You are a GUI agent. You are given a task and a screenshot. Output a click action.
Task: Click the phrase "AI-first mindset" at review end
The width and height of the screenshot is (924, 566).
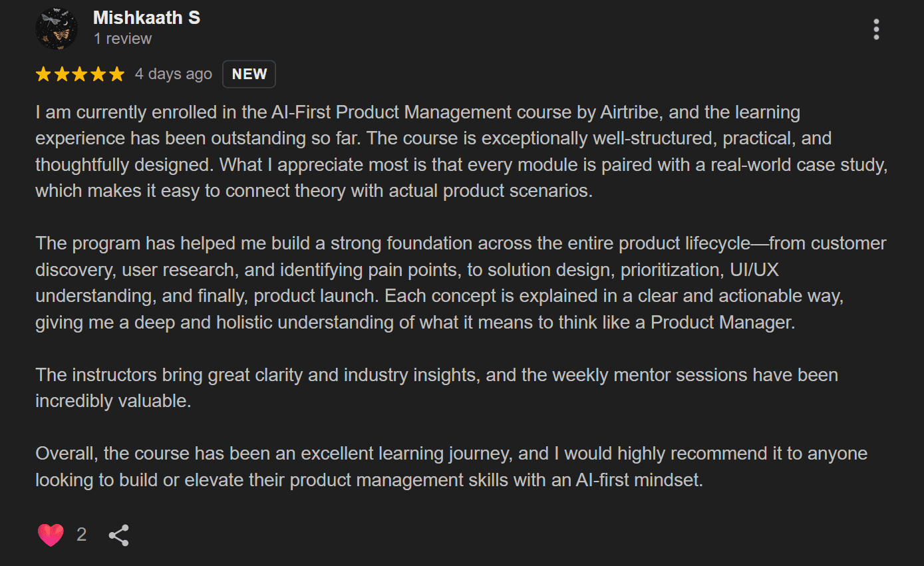point(639,480)
